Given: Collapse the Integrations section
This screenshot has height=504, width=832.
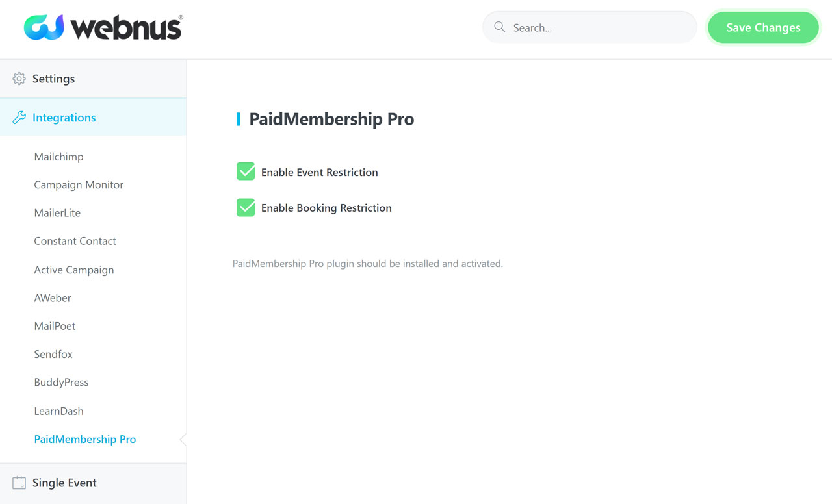Looking at the screenshot, I should pyautogui.click(x=93, y=118).
